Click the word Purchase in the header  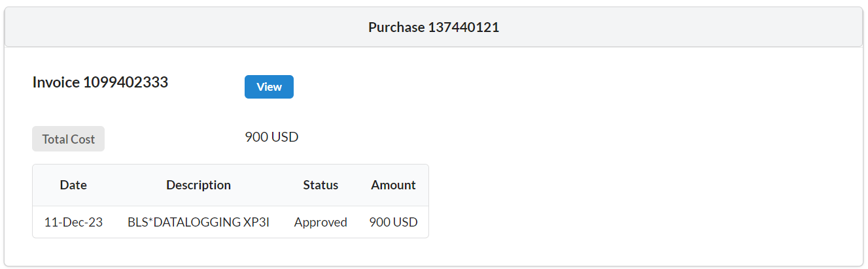(x=396, y=27)
